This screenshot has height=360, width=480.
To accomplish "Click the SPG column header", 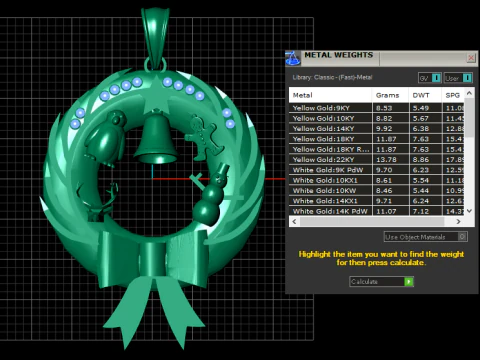I will (x=453, y=95).
